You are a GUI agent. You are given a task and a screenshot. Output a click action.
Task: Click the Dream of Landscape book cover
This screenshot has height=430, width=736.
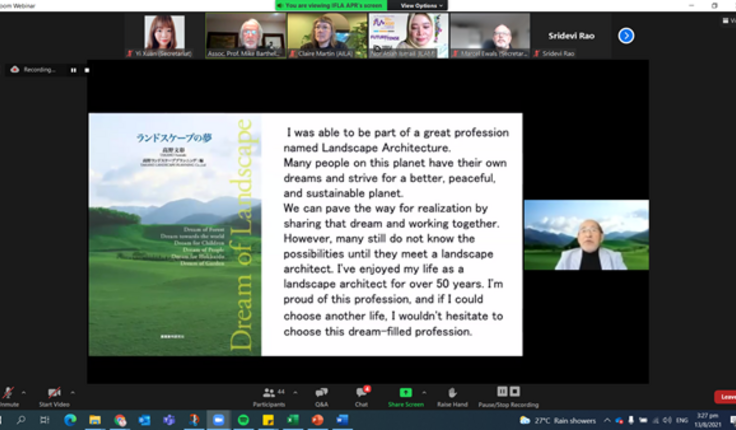pos(175,234)
